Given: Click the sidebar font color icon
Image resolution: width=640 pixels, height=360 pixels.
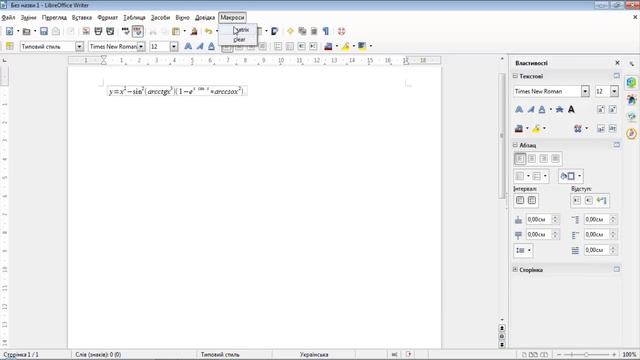Looking at the screenshot, I should point(519,129).
